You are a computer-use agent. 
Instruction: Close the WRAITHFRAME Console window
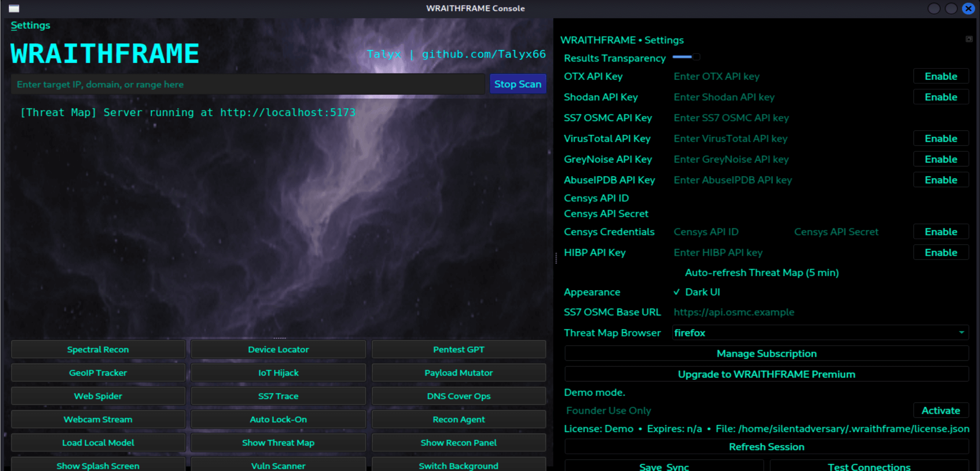click(x=968, y=8)
